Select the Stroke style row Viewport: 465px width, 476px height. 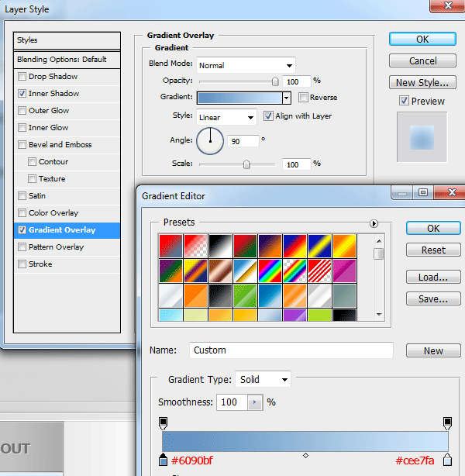(67, 264)
